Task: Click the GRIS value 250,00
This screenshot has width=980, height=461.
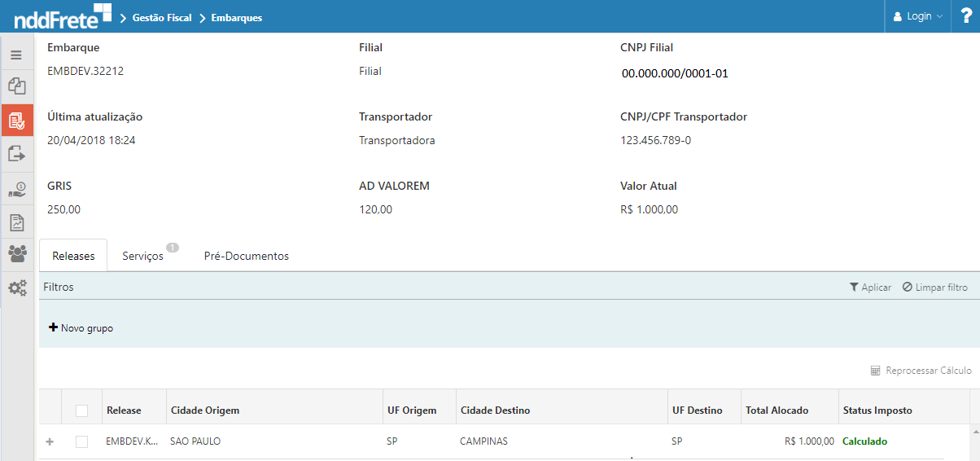Action: pos(63,209)
